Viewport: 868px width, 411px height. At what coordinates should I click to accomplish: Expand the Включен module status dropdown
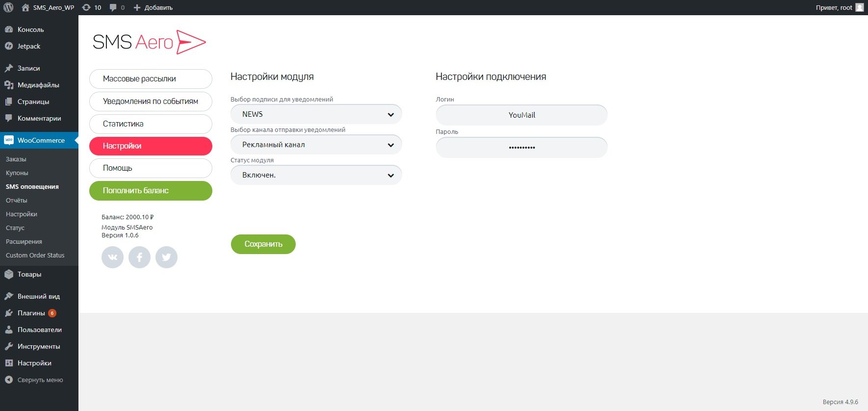coord(316,175)
